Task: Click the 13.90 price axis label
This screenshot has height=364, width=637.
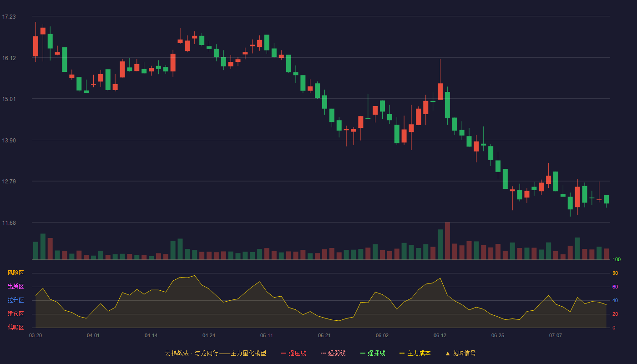Action: [9, 141]
